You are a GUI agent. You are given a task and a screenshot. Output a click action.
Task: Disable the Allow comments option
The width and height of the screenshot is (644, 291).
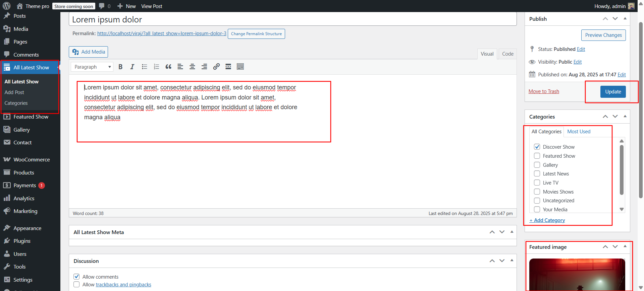tap(77, 277)
